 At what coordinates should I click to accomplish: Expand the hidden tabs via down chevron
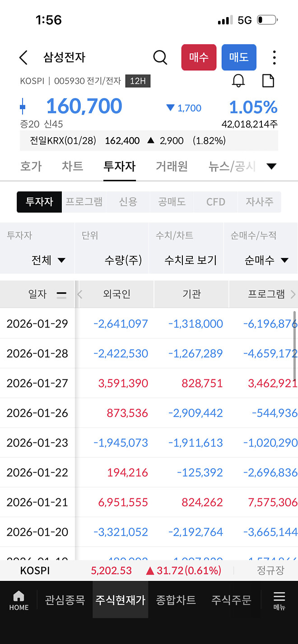coord(271,166)
